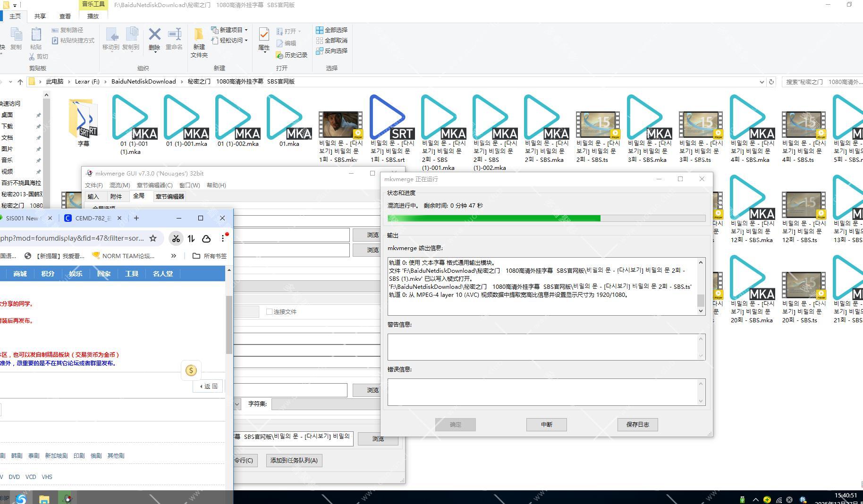
Task: Click the gold coin floating icon
Action: click(x=191, y=370)
